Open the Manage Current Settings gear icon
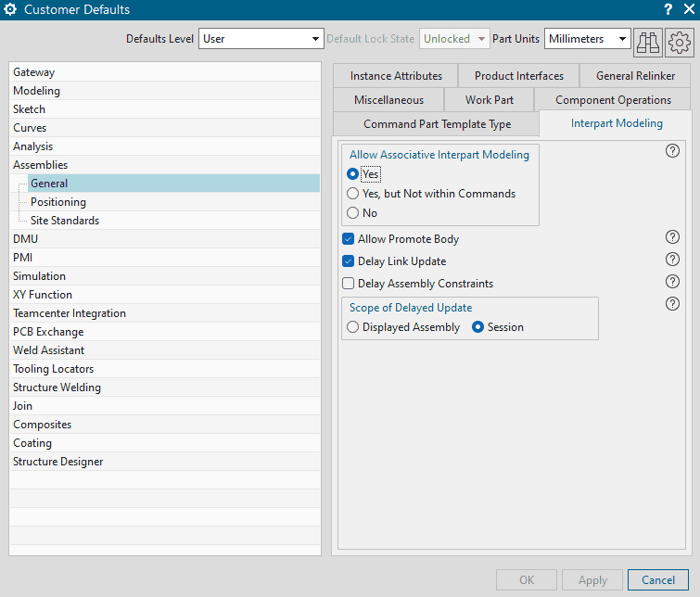The height and width of the screenshot is (597, 700). click(679, 43)
